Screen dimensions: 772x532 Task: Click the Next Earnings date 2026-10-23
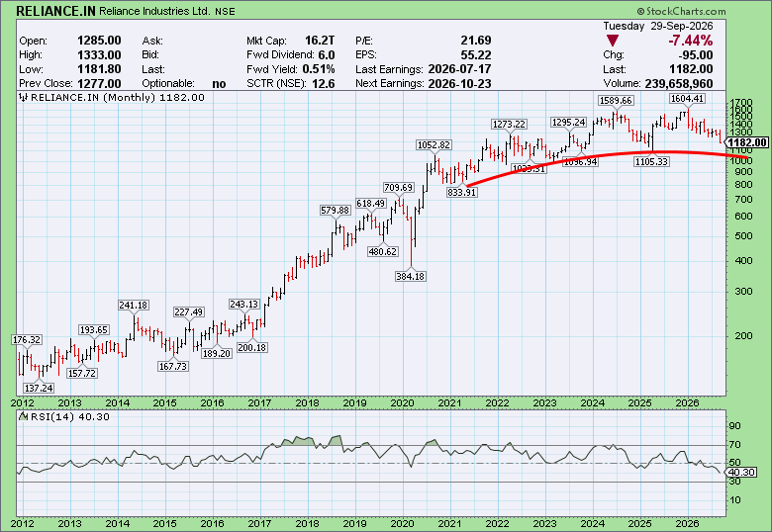point(459,84)
